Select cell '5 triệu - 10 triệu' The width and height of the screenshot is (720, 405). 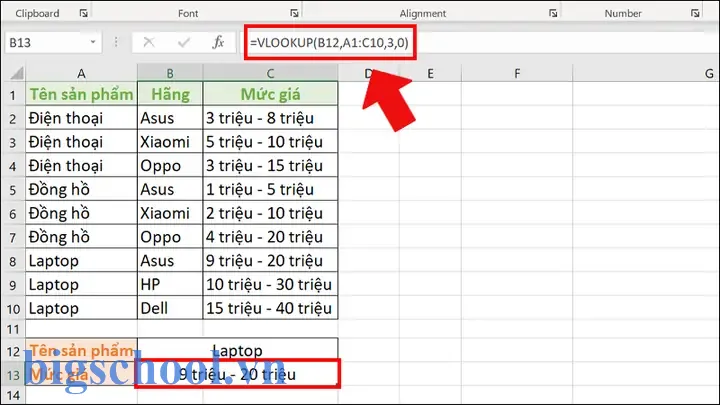tap(270, 142)
